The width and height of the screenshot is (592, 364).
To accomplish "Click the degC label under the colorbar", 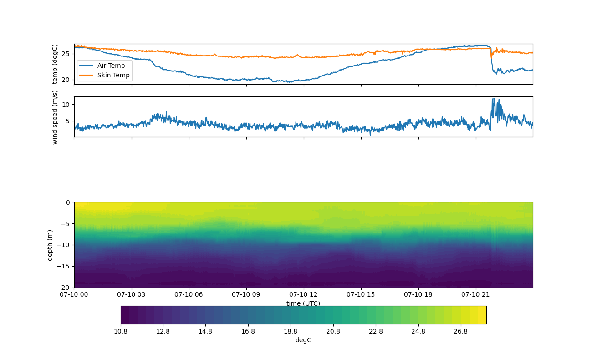I will tap(303, 340).
